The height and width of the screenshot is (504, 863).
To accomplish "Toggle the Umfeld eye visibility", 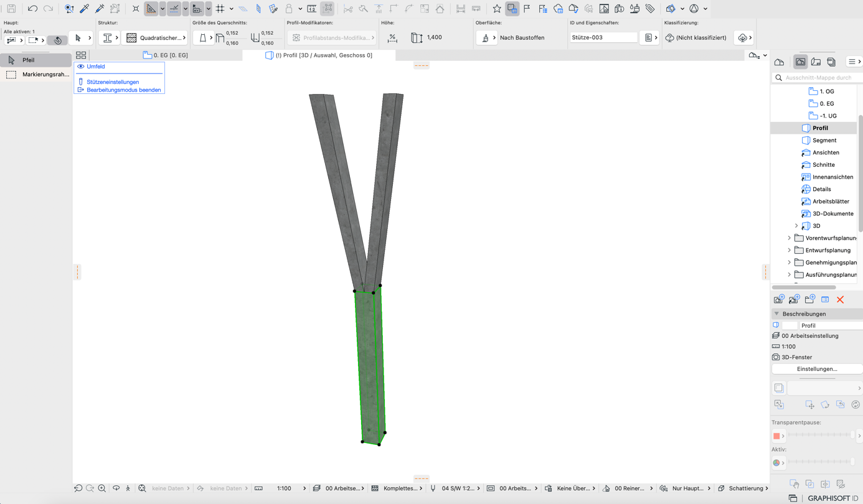I will coord(81,67).
